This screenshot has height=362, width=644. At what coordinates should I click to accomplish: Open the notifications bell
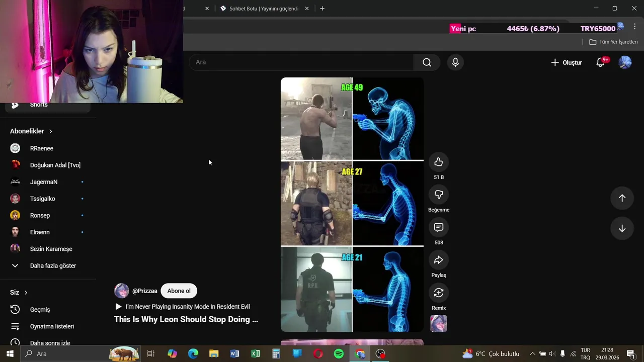tap(601, 62)
